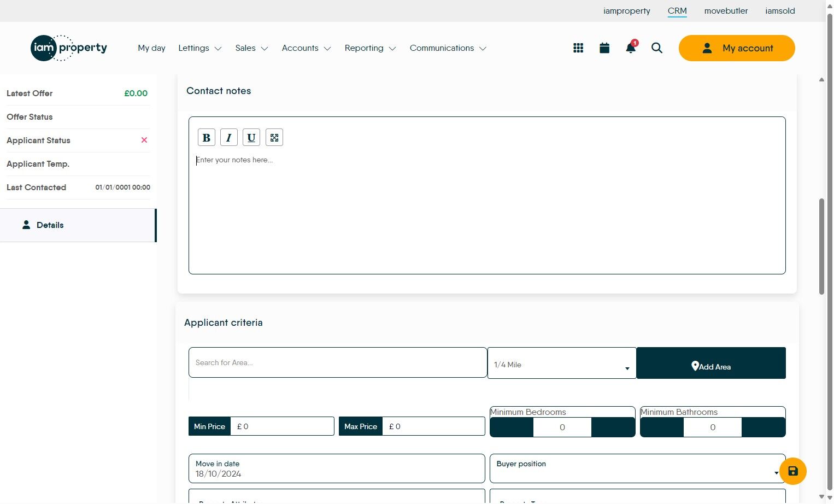The height and width of the screenshot is (504, 834).
Task: Click the Offer Status label
Action: click(x=30, y=117)
